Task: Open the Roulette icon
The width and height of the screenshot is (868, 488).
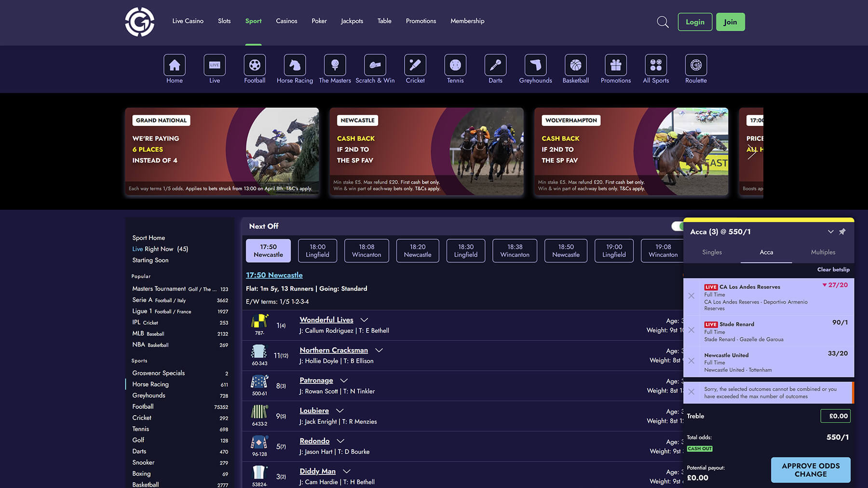Action: [696, 65]
